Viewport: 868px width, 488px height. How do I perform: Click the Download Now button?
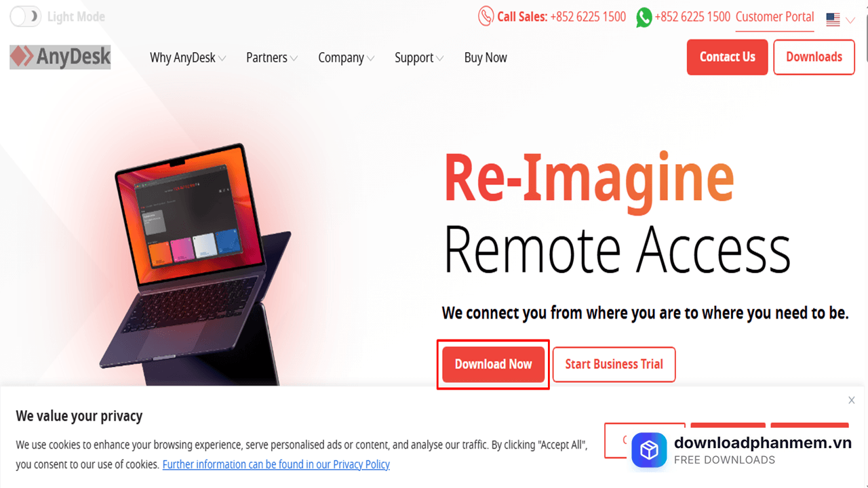pos(493,365)
